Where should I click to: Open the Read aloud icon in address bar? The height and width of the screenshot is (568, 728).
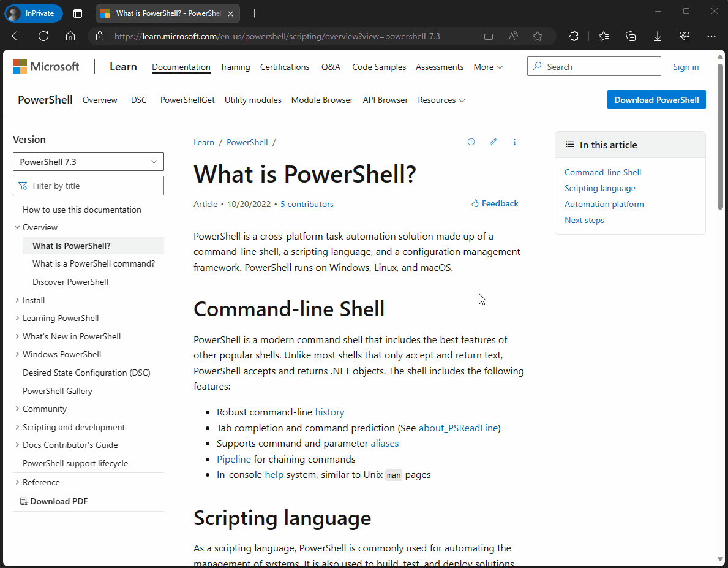[x=513, y=36]
